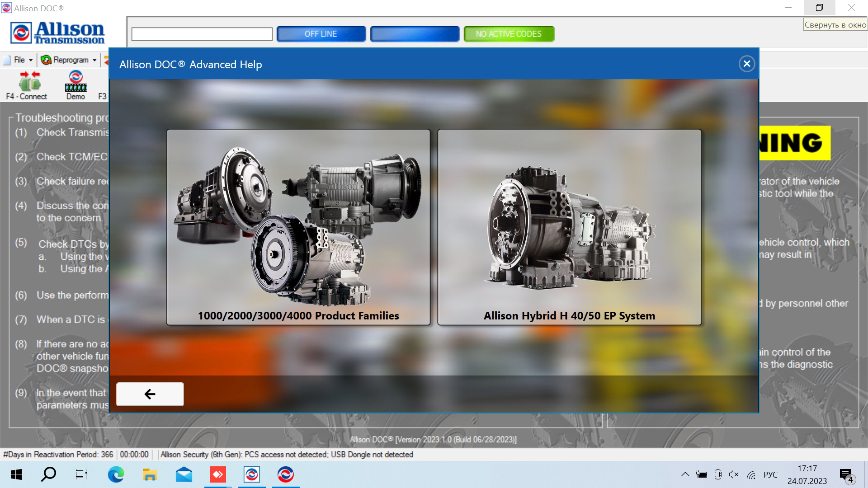
Task: Unmute the system volume in the tray
Action: pos(734,474)
